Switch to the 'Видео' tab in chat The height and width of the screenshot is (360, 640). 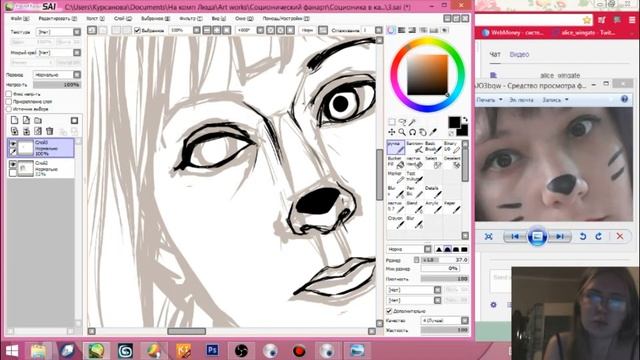click(519, 54)
